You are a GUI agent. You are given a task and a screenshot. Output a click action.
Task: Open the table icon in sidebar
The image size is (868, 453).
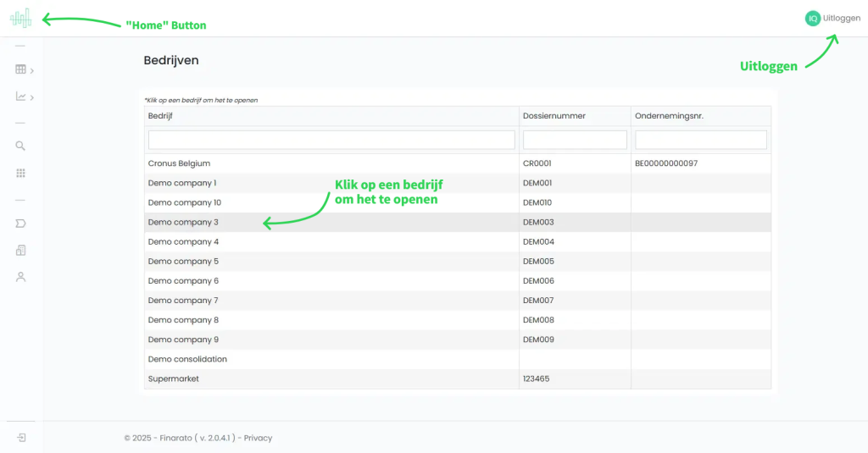(20, 69)
